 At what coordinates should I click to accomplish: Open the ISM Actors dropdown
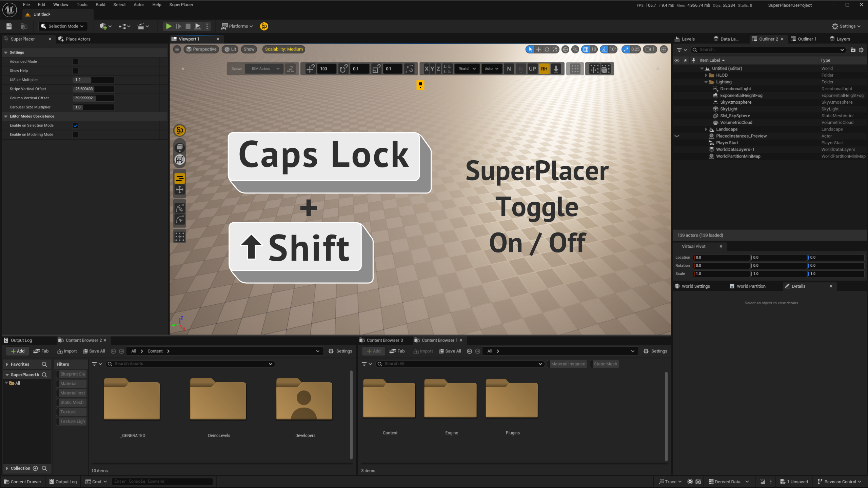(264, 69)
